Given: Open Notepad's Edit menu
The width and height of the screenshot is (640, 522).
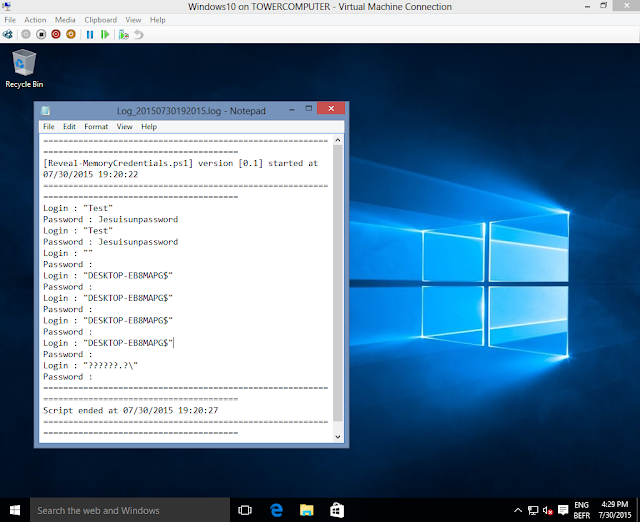Looking at the screenshot, I should point(69,127).
